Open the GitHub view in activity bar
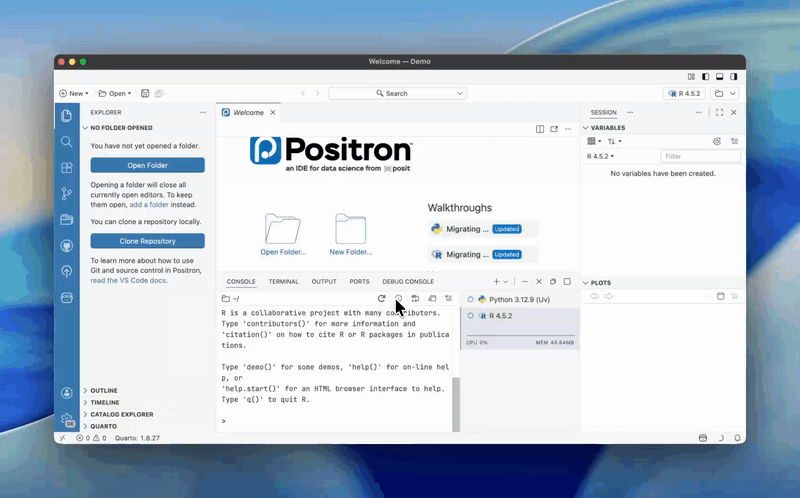Screen dimensions: 800x498 point(66,246)
